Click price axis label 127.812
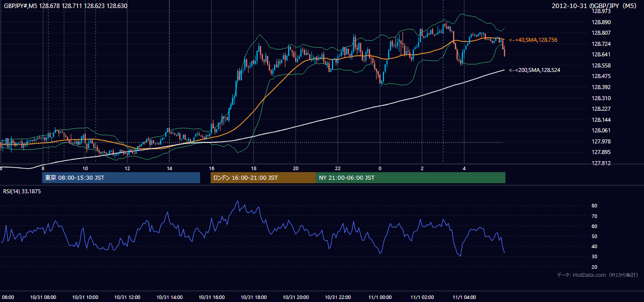This screenshot has width=644, height=302. pos(601,163)
